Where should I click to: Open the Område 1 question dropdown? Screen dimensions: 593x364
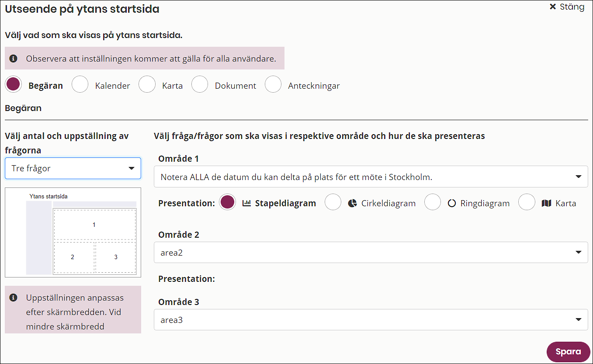point(579,177)
